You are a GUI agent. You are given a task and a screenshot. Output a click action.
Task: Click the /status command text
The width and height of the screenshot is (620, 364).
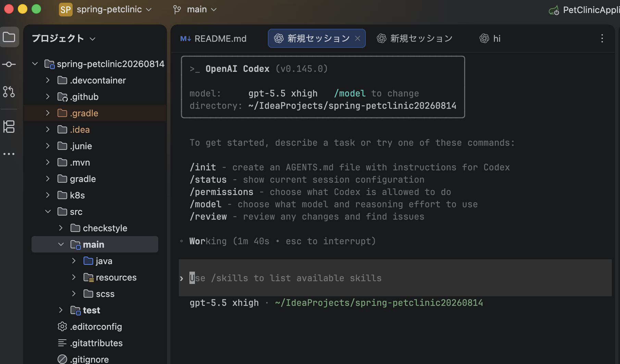click(x=208, y=180)
